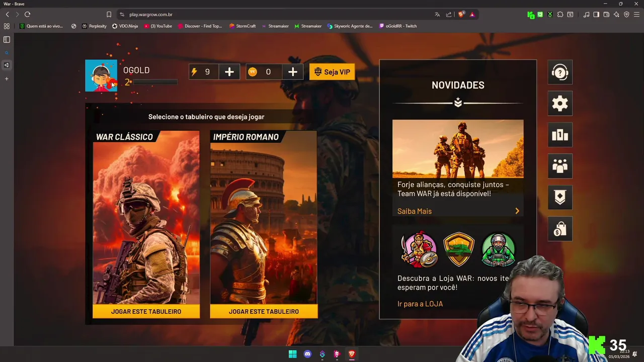644x362 pixels.
Task: Open Discord from taskbar
Action: [x=307, y=354]
